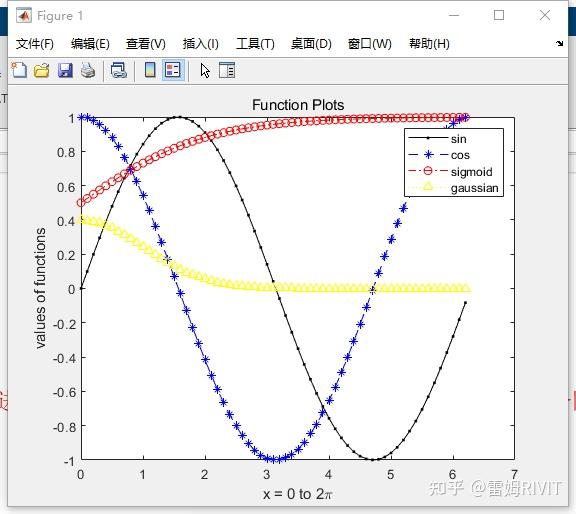The image size is (576, 514).
Task: Click the red circle sigmoid legend marker
Action: (428, 171)
